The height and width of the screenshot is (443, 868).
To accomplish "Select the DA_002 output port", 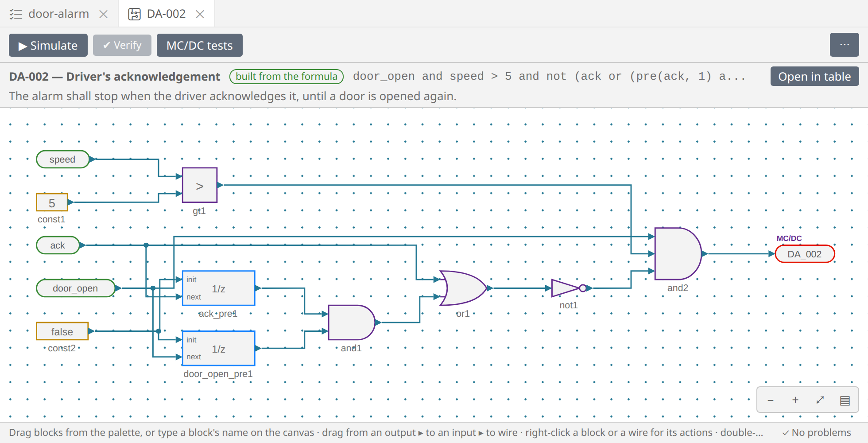I will tap(805, 254).
